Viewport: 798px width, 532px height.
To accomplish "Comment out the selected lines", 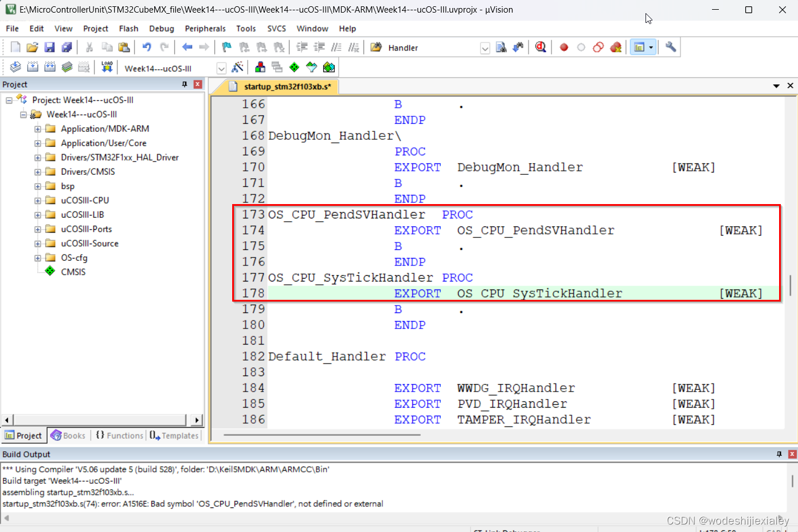I will click(x=337, y=48).
